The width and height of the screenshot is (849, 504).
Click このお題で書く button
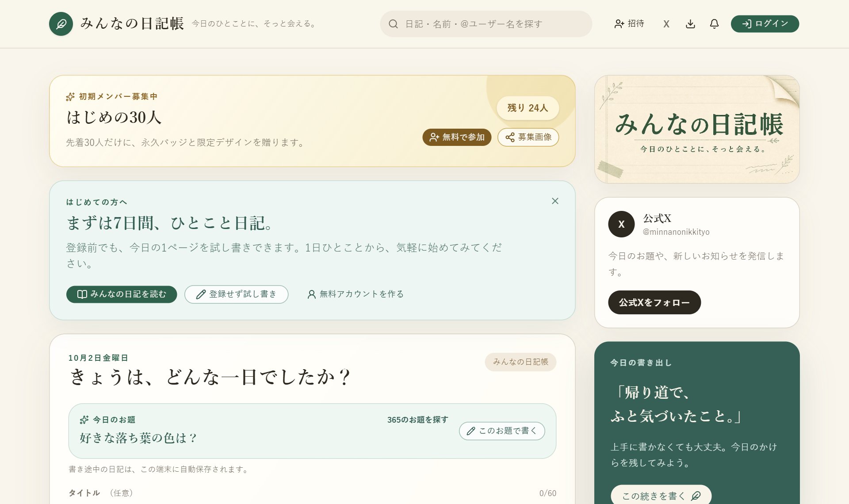[x=502, y=431]
